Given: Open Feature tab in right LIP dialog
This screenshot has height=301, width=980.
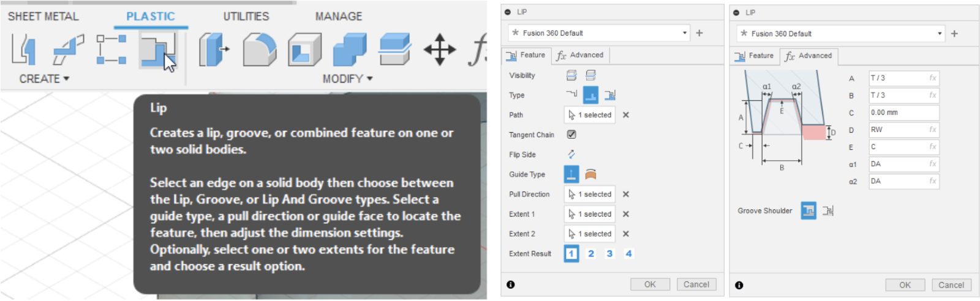Looking at the screenshot, I should 755,56.
